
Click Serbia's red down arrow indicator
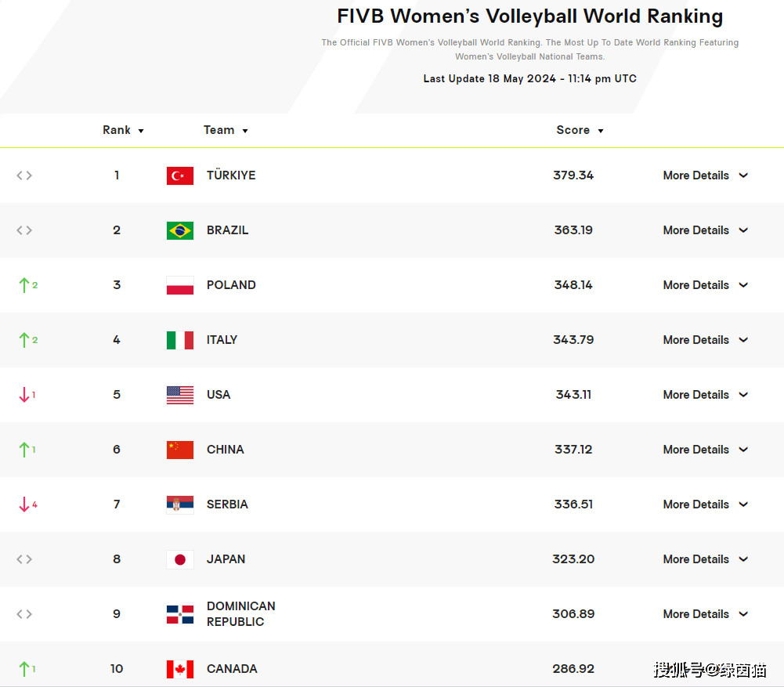tap(24, 504)
